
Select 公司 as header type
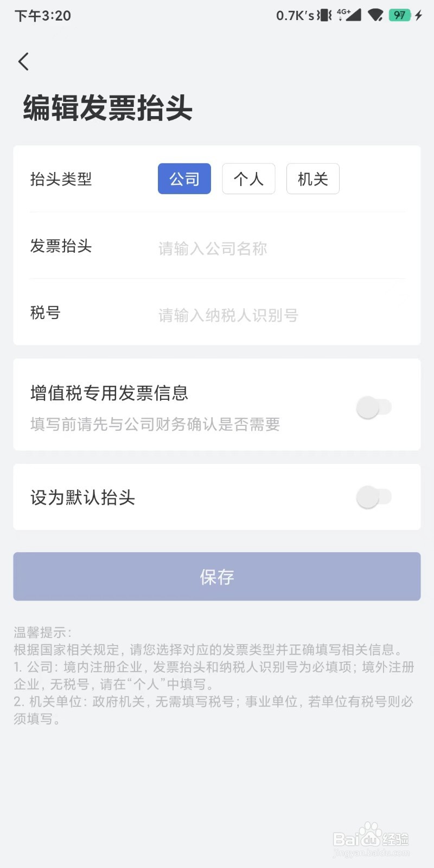(184, 178)
